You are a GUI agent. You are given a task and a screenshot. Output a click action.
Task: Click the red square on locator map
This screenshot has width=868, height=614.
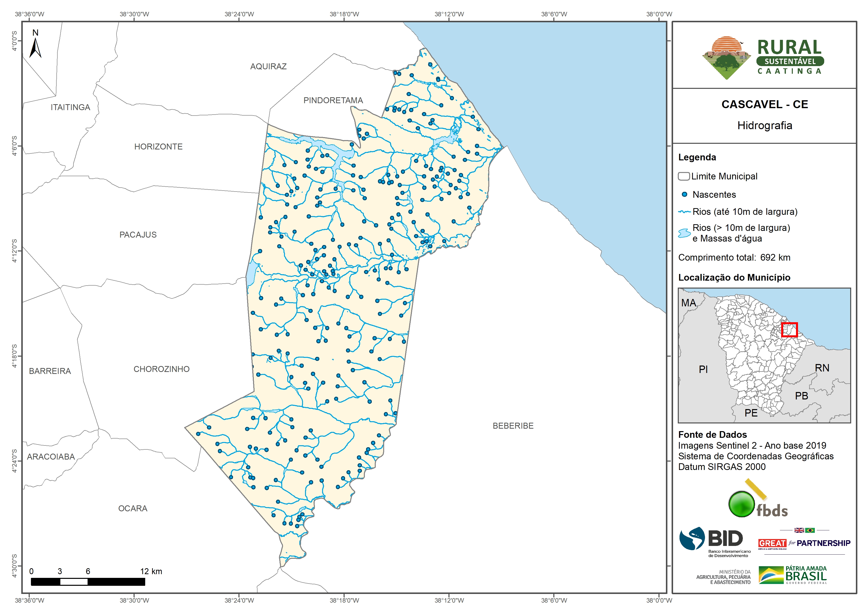[789, 329]
